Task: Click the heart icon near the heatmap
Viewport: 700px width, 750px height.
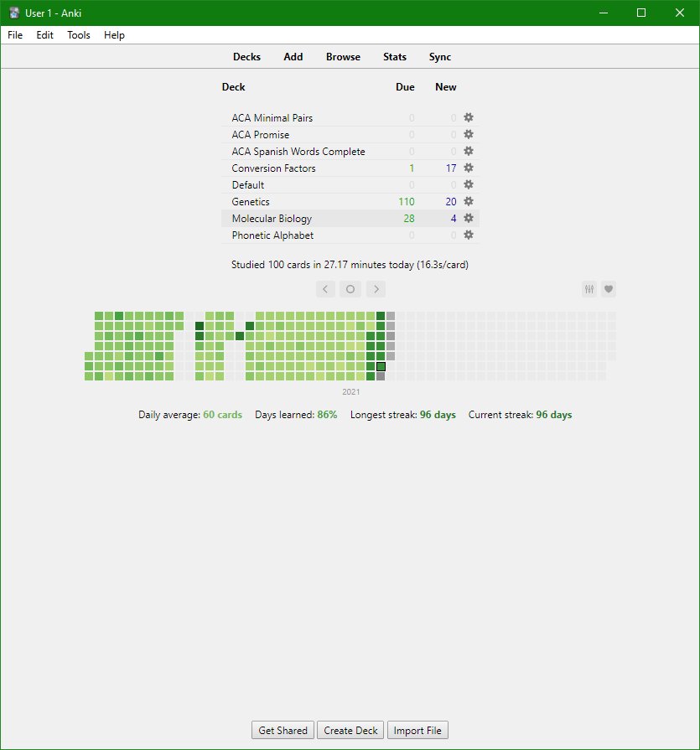Action: [609, 289]
